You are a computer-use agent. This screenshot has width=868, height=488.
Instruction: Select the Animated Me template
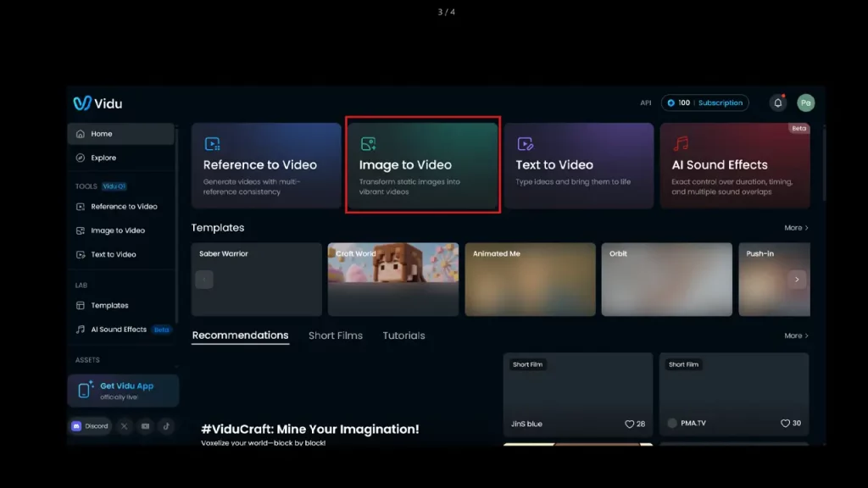(531, 280)
